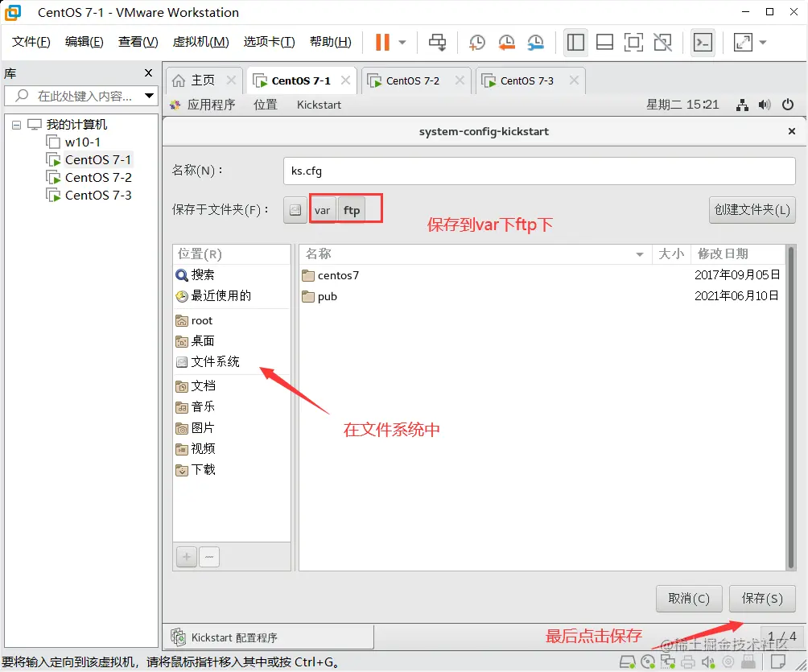Viewport: 808px width, 672px height.
Task: Click the 创建文件夹(L) button
Action: [752, 210]
